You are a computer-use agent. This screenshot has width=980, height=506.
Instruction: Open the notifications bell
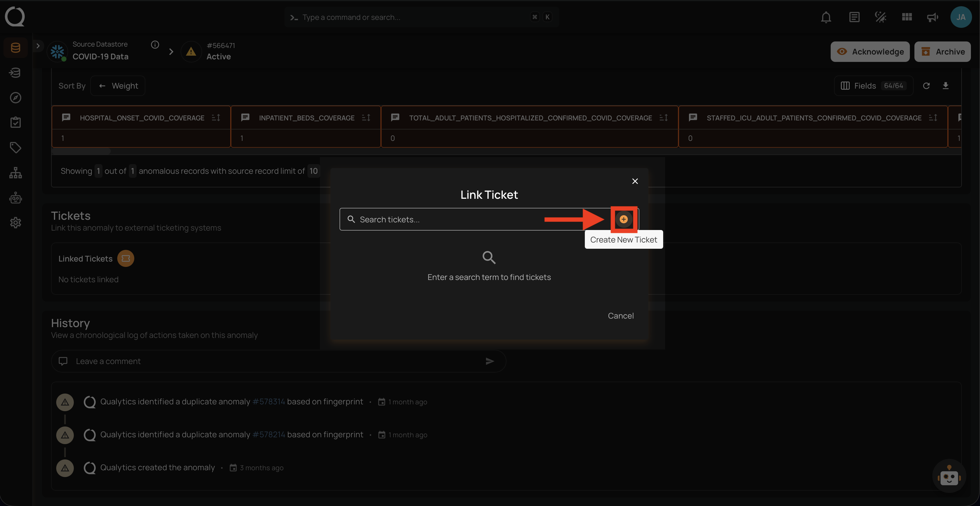(826, 17)
